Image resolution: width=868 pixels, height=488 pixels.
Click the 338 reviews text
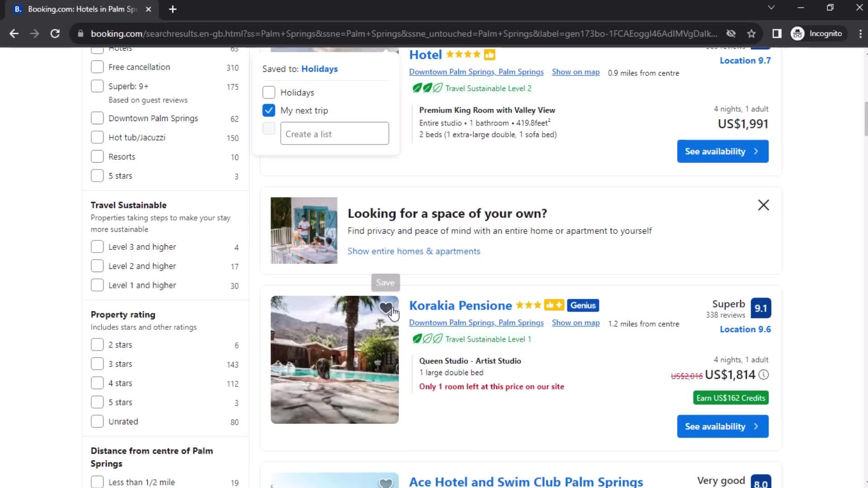pos(725,315)
